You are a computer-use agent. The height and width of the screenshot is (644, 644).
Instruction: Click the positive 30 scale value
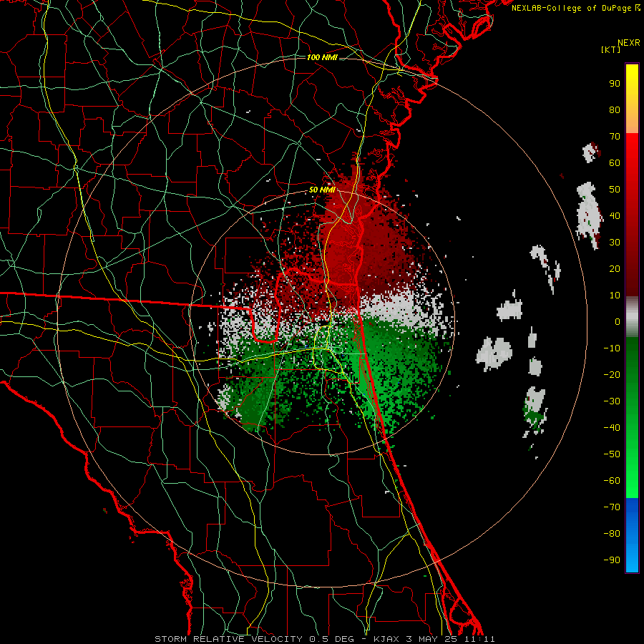[x=615, y=243]
